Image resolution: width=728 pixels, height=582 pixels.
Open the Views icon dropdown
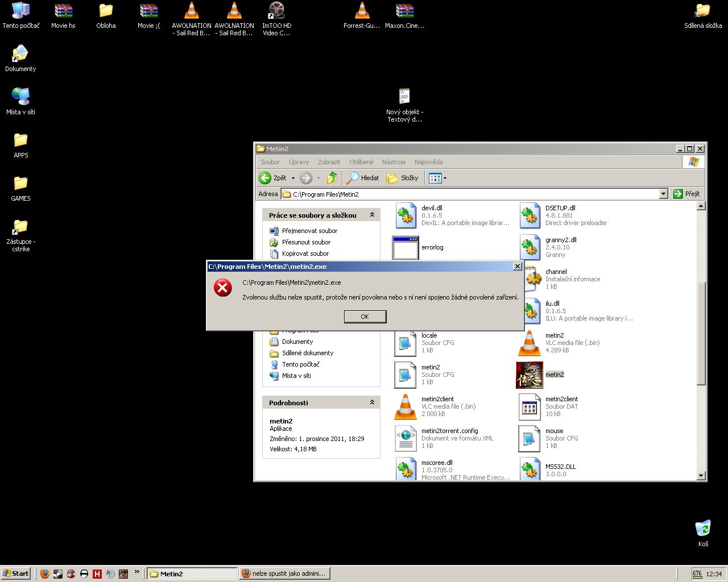click(x=437, y=178)
